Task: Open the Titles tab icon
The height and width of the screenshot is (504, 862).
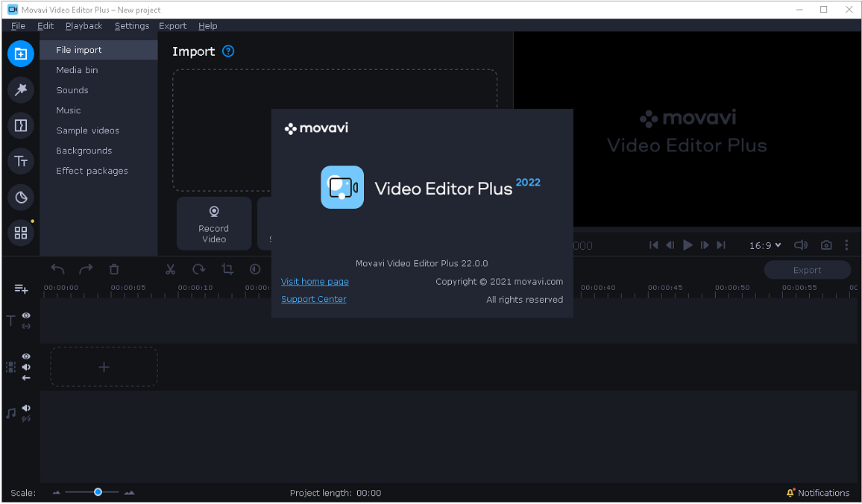Action: (x=21, y=161)
